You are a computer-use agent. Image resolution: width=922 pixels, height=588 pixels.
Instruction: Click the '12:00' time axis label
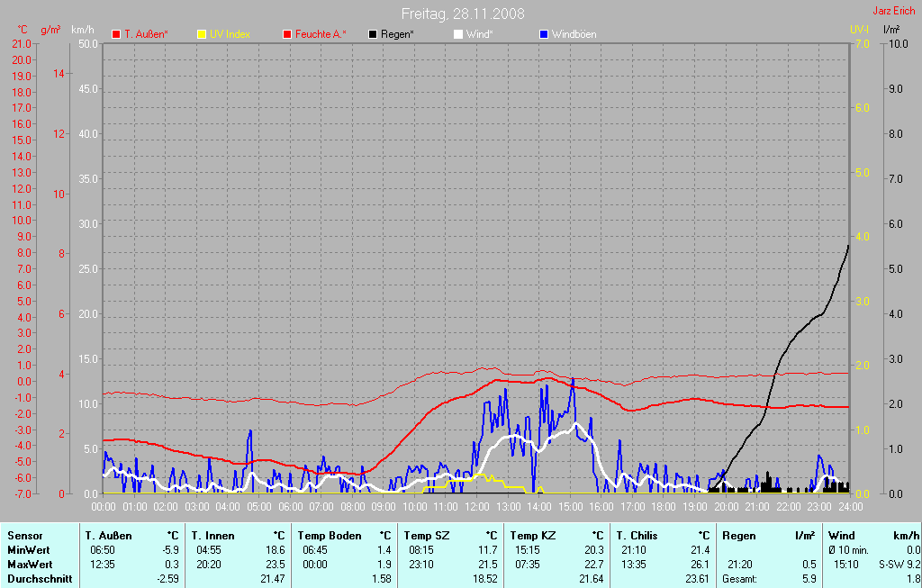[477, 506]
